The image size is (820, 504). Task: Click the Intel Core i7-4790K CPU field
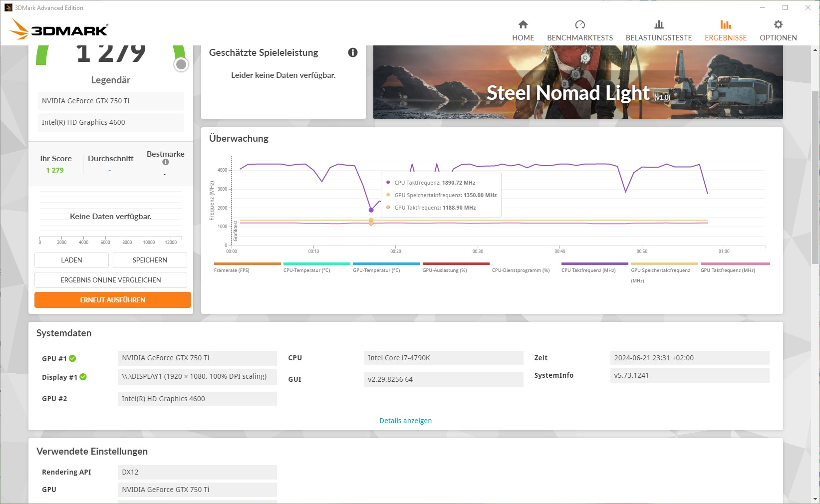444,358
